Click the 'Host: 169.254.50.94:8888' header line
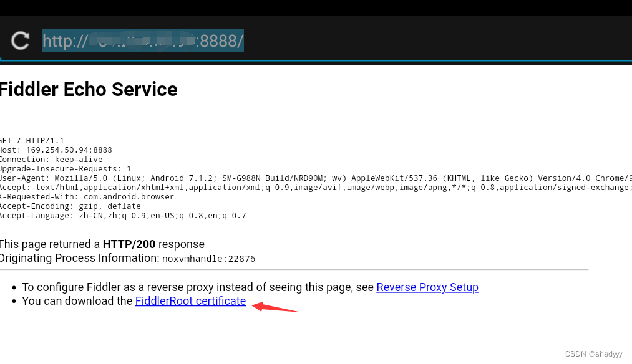The image size is (632, 364). (56, 150)
